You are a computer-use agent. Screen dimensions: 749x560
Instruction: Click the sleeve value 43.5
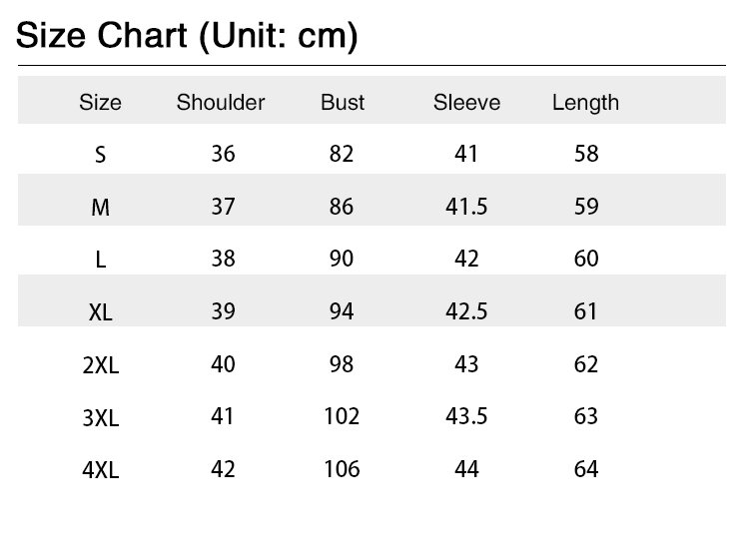click(x=466, y=416)
